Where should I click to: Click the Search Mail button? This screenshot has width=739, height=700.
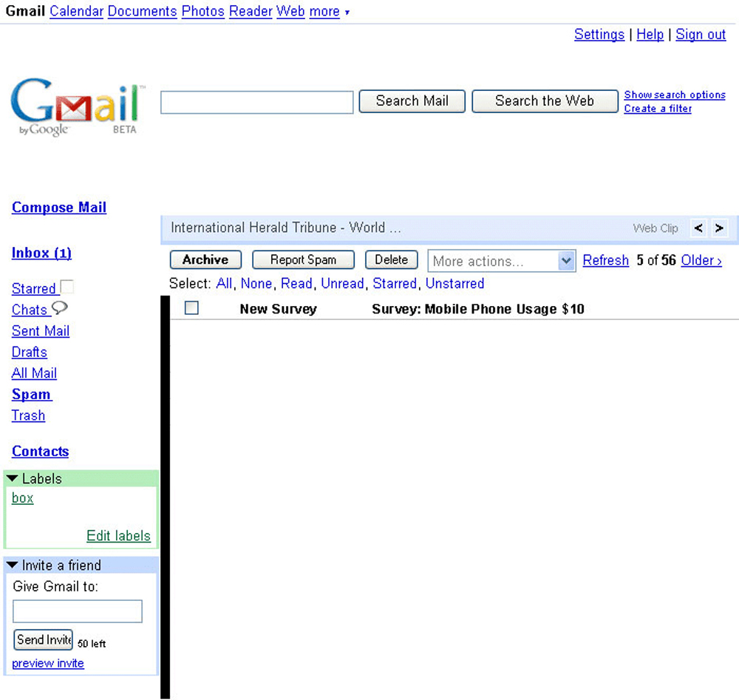click(412, 101)
